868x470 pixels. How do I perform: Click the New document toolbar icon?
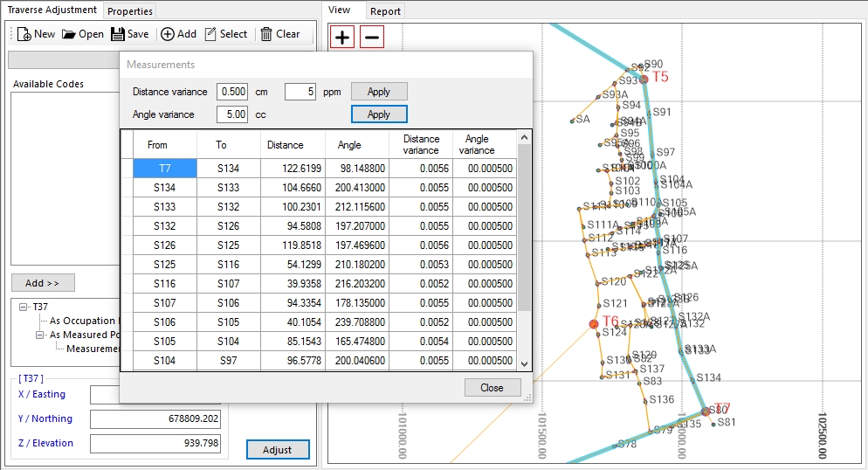point(24,34)
